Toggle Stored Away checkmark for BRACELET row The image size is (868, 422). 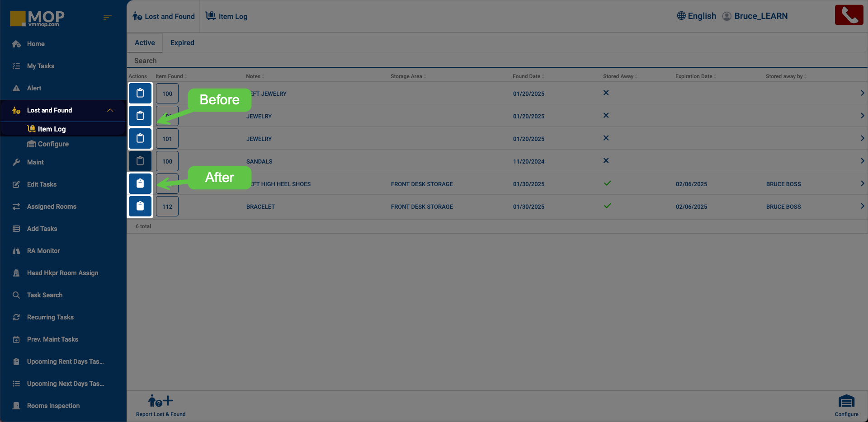pos(607,206)
